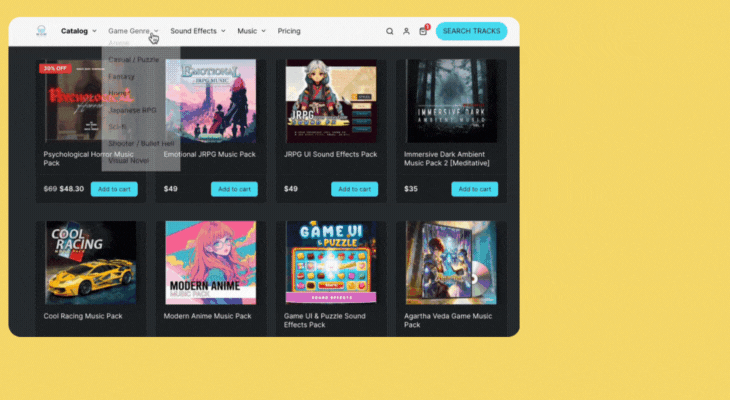Add Psychological Horror Music Pack to cart
The width and height of the screenshot is (730, 400).
coord(114,189)
